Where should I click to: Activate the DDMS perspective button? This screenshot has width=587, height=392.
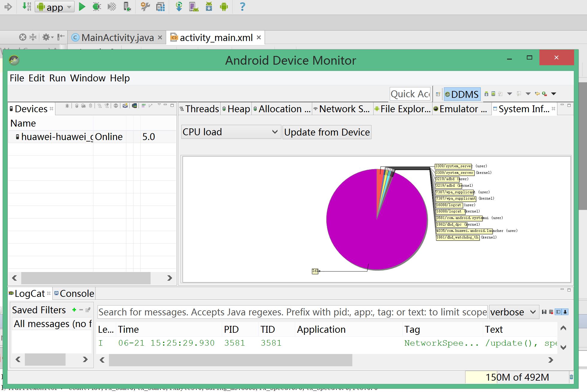tap(462, 94)
